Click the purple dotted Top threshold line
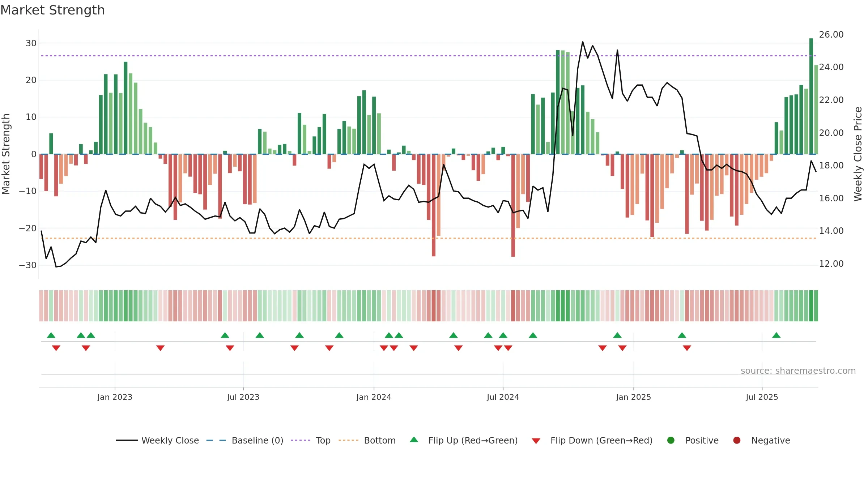 click(429, 56)
